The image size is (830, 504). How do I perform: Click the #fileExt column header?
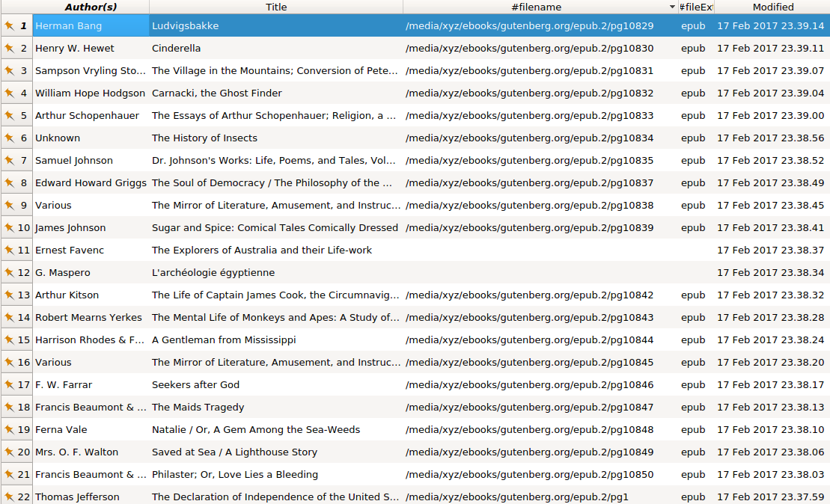click(696, 7)
